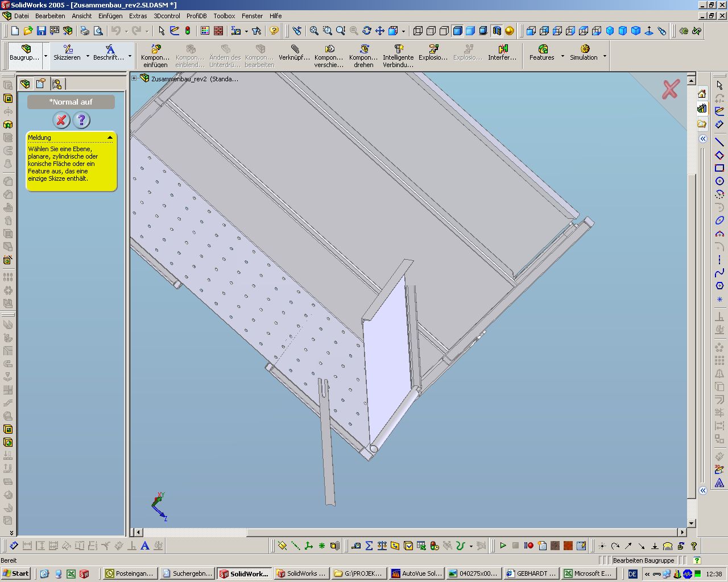
Task: Toggle section view display button
Action: 497,31
